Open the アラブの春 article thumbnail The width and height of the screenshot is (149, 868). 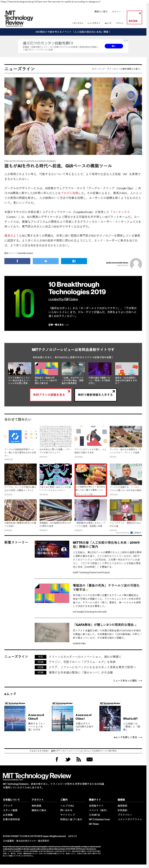coord(20,369)
